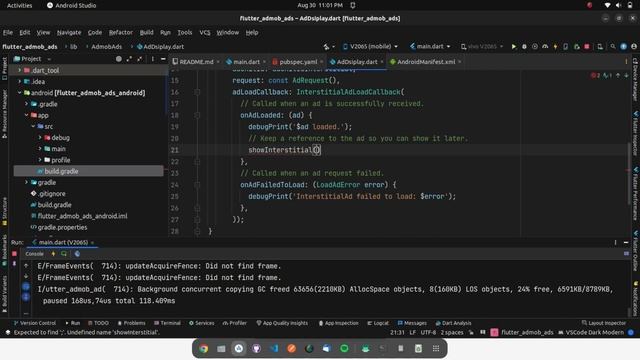Screen dimensions: 640x360
Task: Open the main.dart run configuration dropdown
Action: pyautogui.click(x=430, y=47)
